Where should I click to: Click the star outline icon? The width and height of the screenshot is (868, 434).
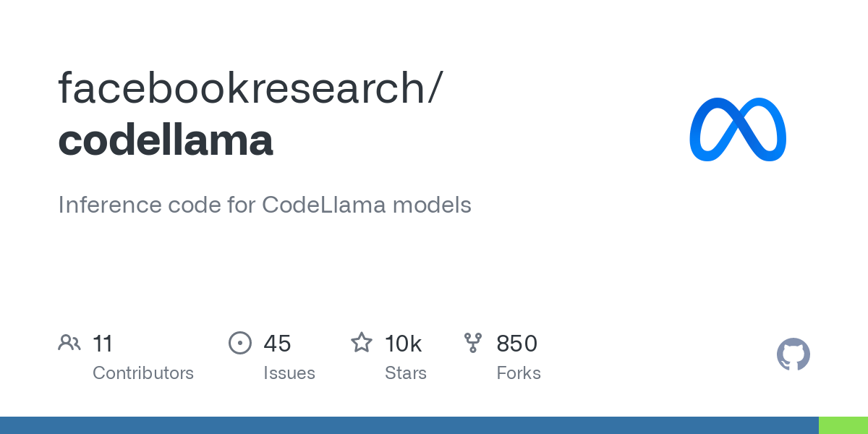coord(362,343)
